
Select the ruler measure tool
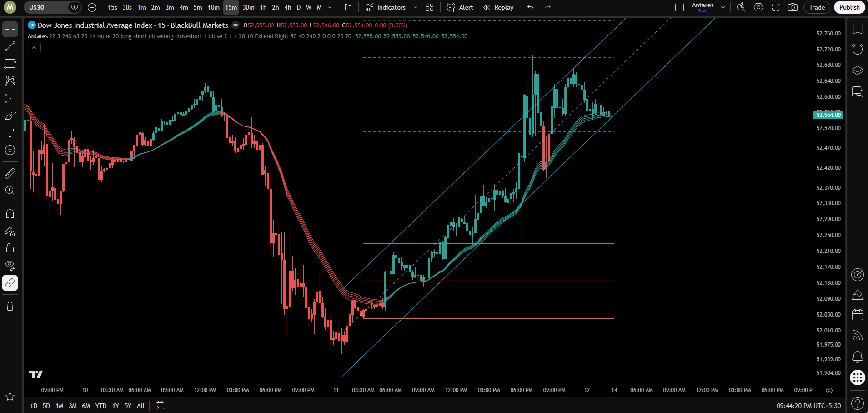click(10, 173)
